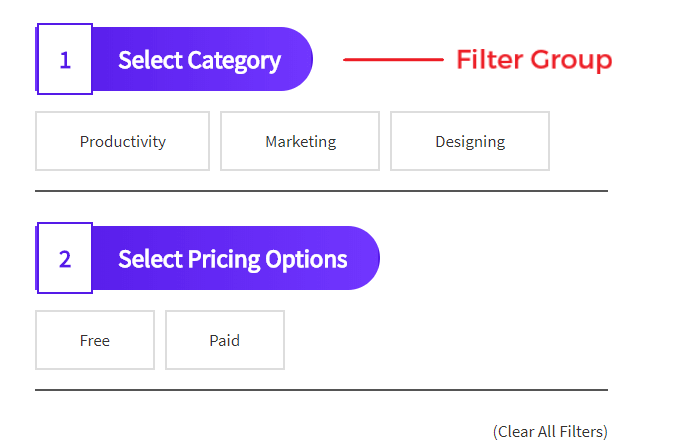This screenshot has width=673, height=443.
Task: Click the word Options in second banner
Action: 306,260
